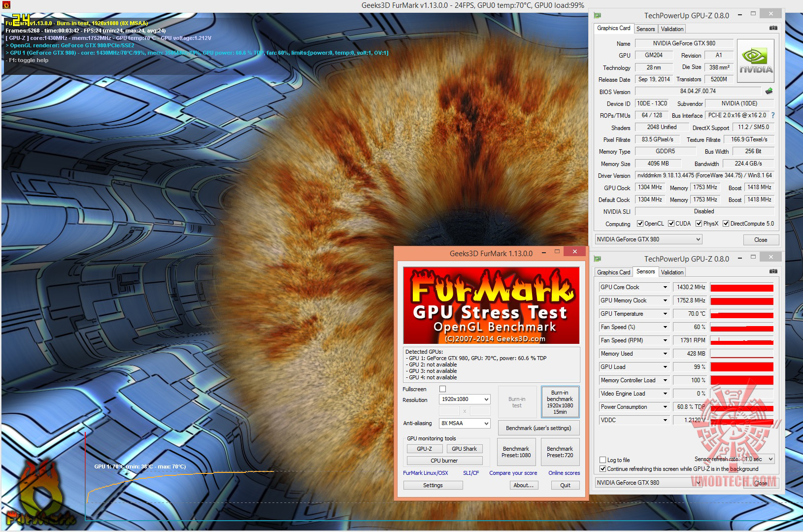
Task: Toggle the OpenCL checkbox
Action: (640, 224)
